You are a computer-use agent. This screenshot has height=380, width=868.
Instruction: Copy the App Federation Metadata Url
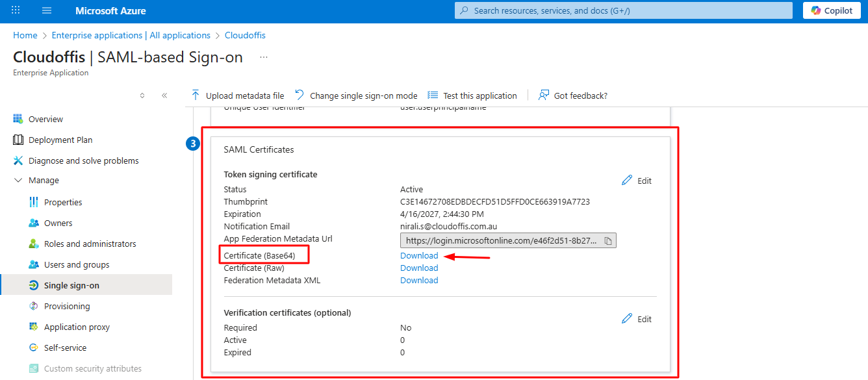608,240
